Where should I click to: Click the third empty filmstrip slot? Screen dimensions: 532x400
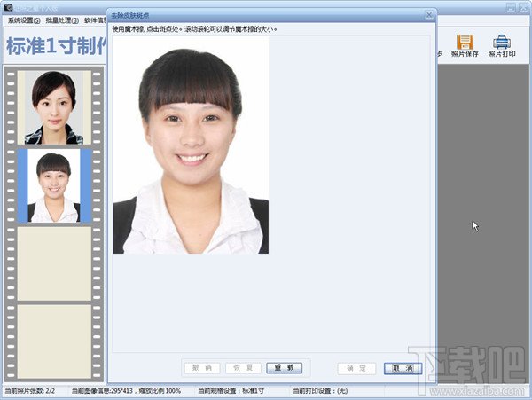coord(54,263)
